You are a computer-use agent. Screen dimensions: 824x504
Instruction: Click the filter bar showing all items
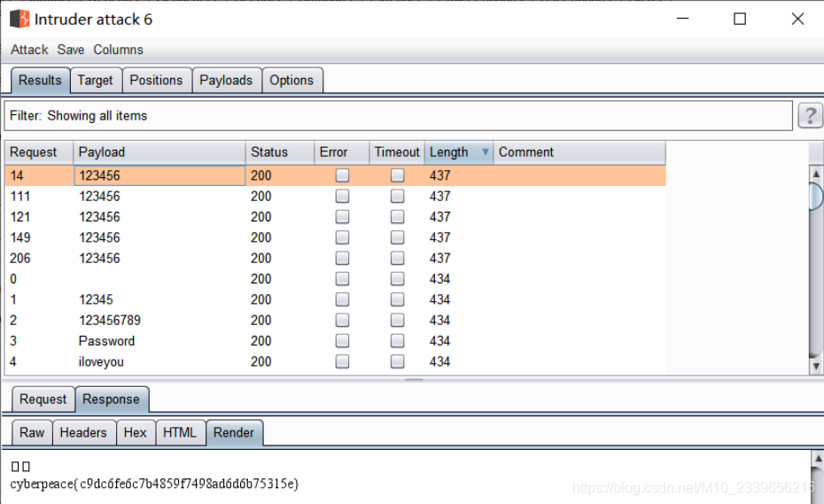[x=398, y=116]
